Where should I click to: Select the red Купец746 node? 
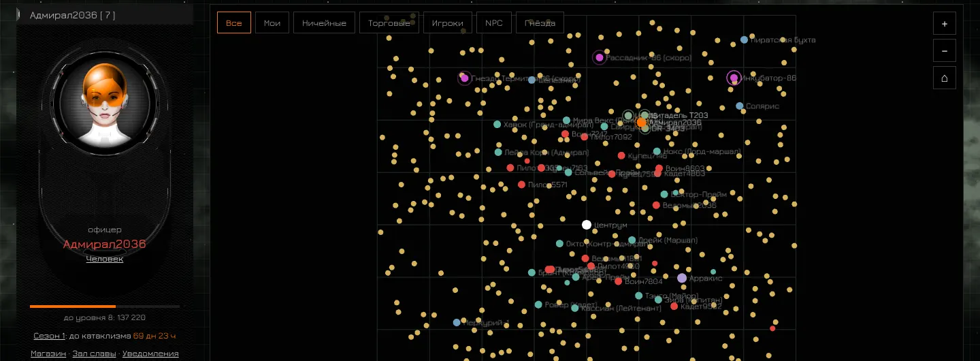[x=621, y=156]
